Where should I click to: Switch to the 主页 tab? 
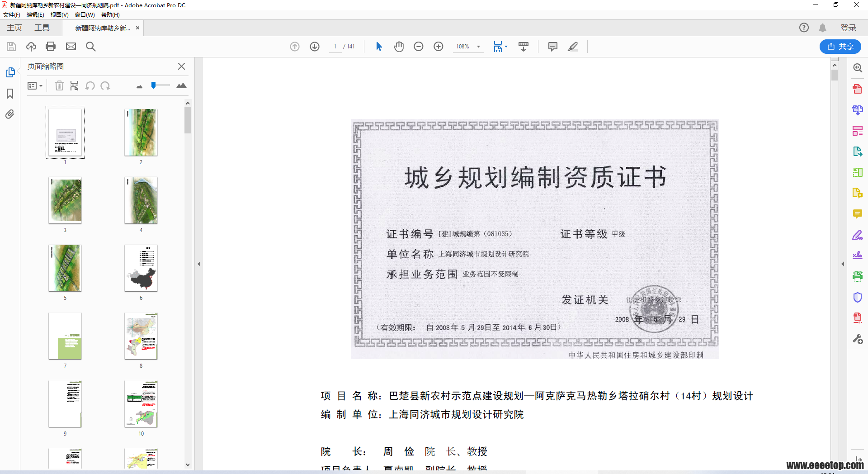pos(14,28)
